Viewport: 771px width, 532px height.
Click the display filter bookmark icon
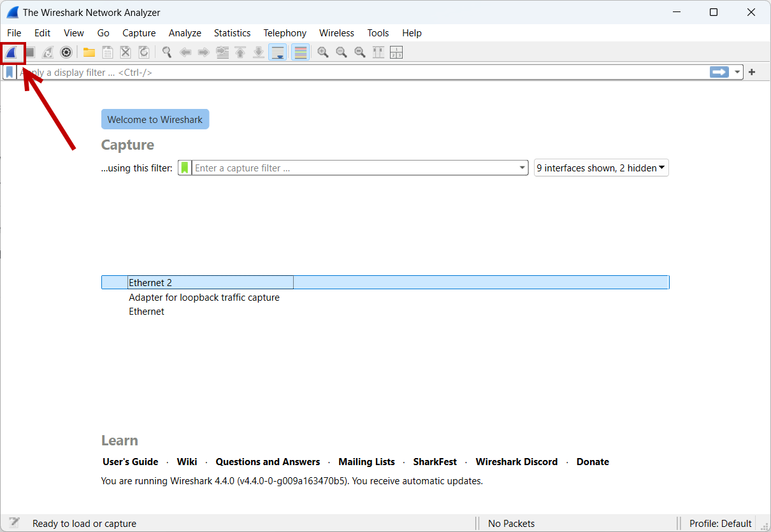click(10, 73)
